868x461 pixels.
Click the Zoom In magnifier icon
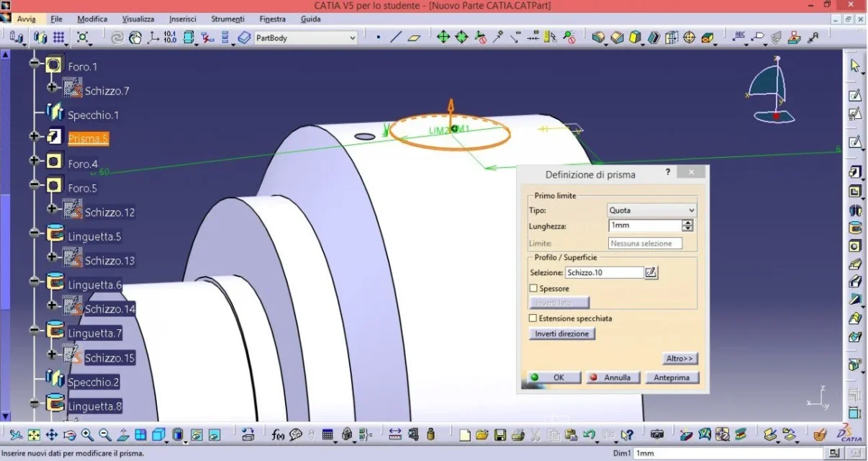tap(88, 435)
